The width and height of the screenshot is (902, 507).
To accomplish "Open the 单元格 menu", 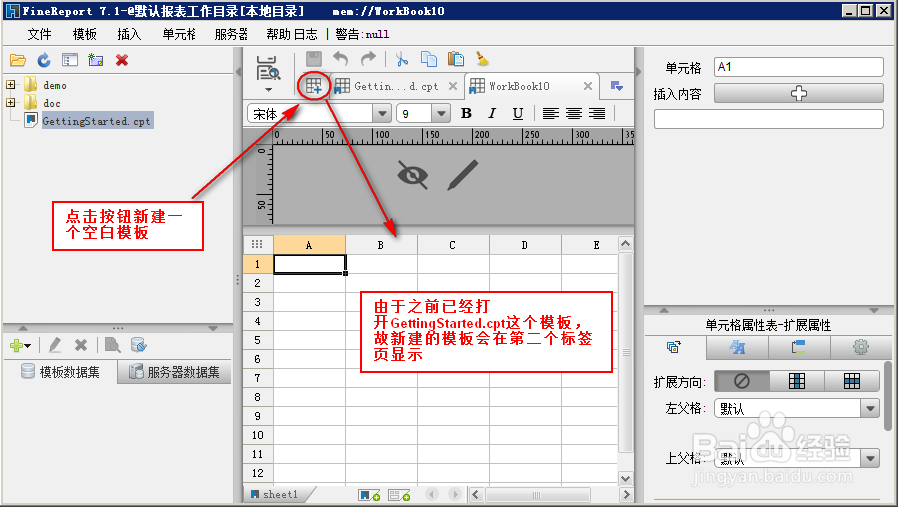I will [x=179, y=35].
